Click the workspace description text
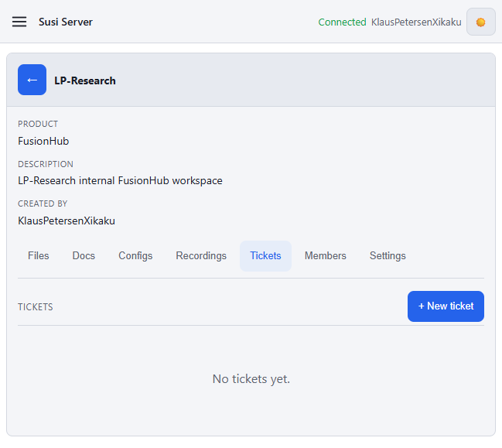The image size is (502, 448). (x=120, y=180)
